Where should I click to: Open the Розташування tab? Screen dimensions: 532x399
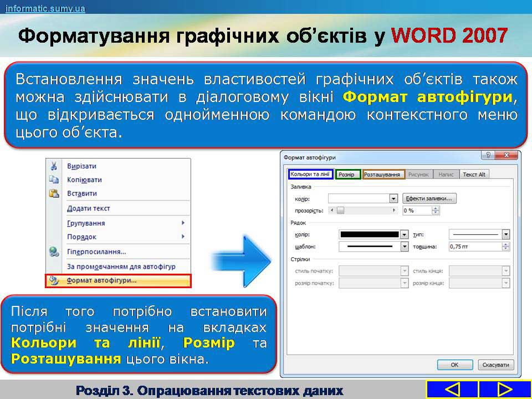[383, 175]
